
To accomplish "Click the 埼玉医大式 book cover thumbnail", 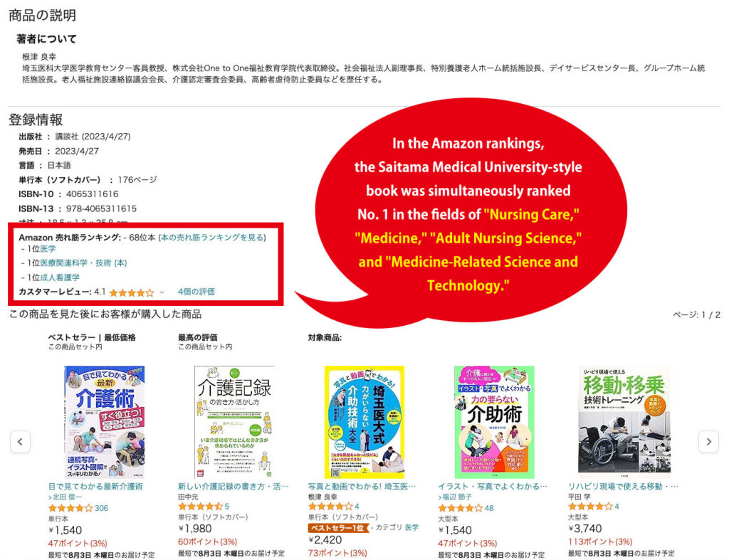I will (364, 421).
